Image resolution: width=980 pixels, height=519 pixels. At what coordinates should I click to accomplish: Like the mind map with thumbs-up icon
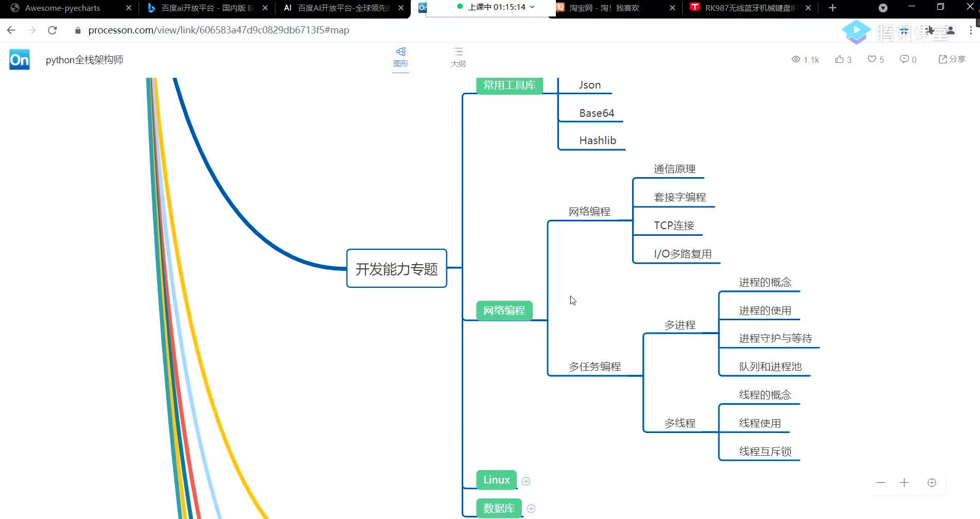839,59
